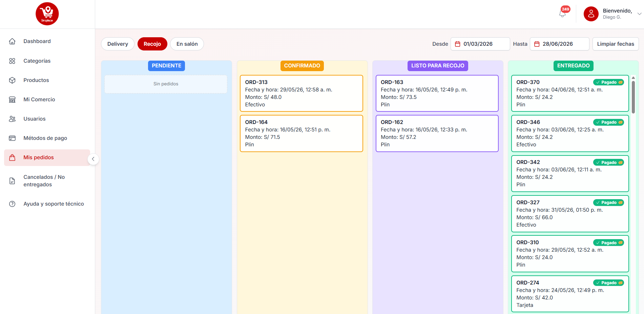Click the Entregado column scrollbar thumb
Image resolution: width=644 pixels, height=314 pixels.
pyautogui.click(x=633, y=97)
